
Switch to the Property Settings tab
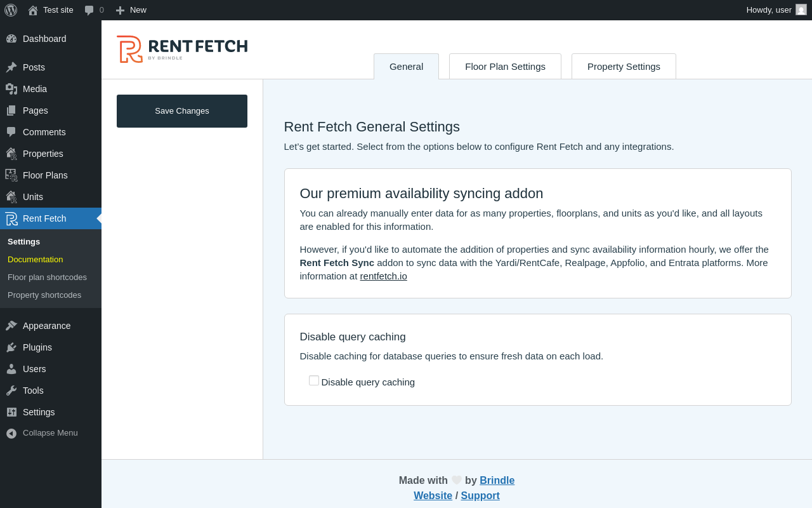tap(624, 67)
